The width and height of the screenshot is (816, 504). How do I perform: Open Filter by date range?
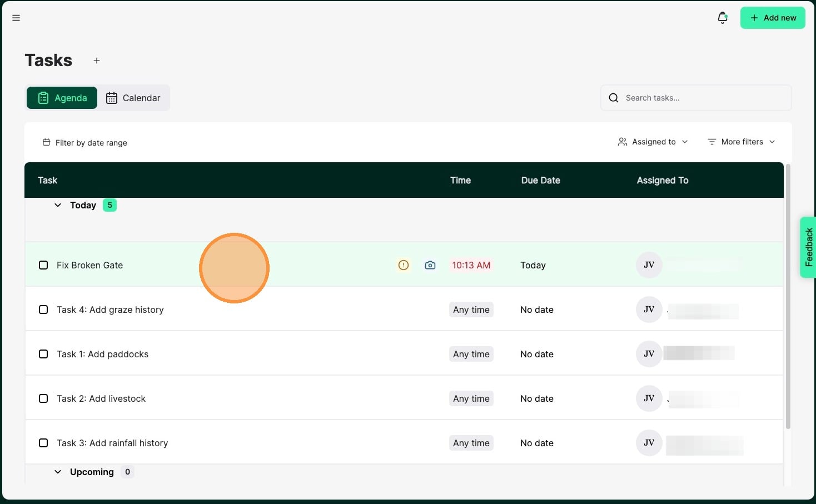click(85, 143)
